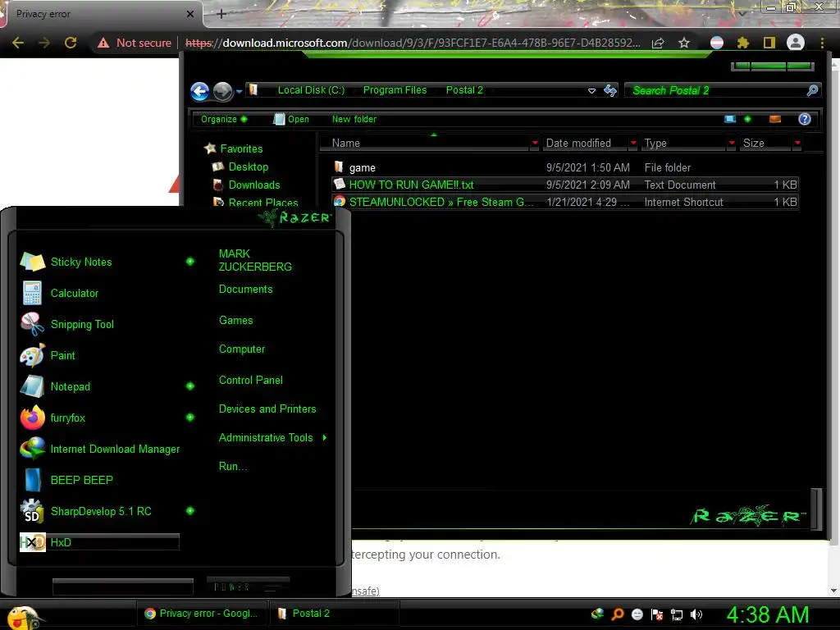Click the volume speaker tray icon
The image size is (840, 630).
(x=696, y=614)
